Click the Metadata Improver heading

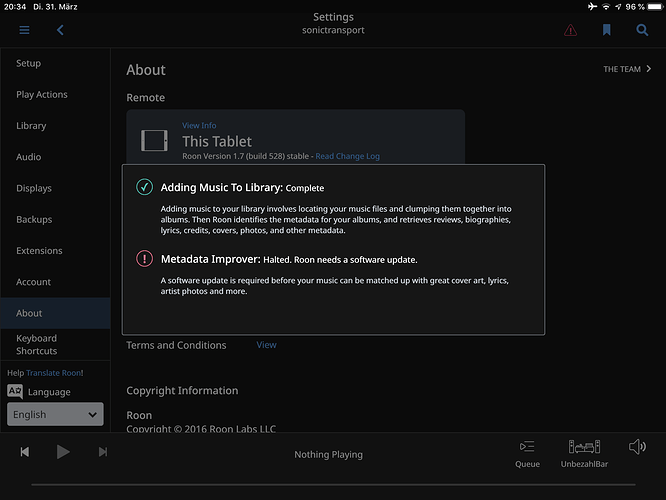click(x=210, y=259)
